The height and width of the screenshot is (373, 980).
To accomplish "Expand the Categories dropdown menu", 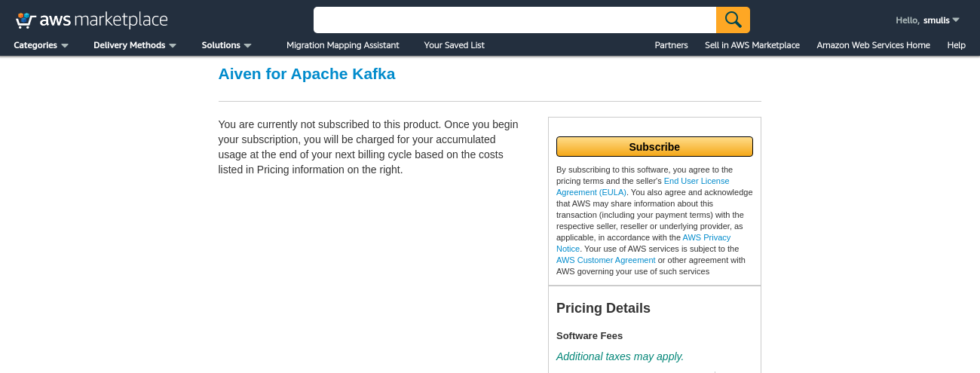I will (x=41, y=45).
